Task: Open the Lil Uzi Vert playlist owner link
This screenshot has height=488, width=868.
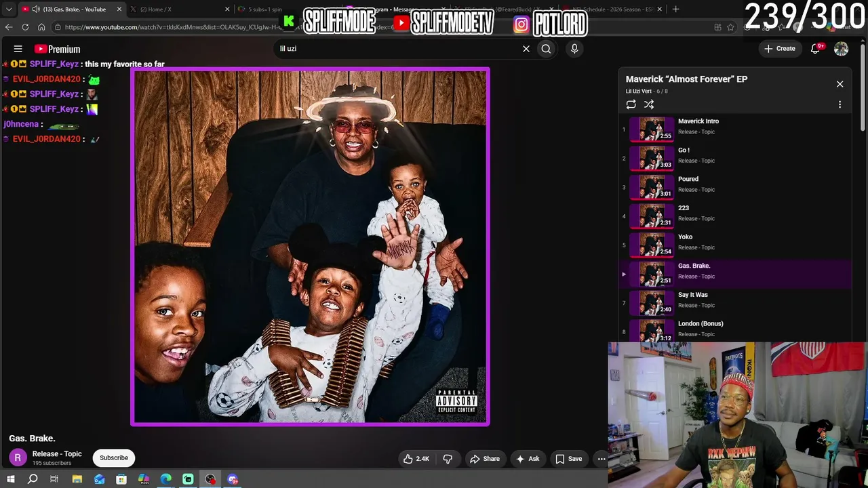Action: pos(638,91)
